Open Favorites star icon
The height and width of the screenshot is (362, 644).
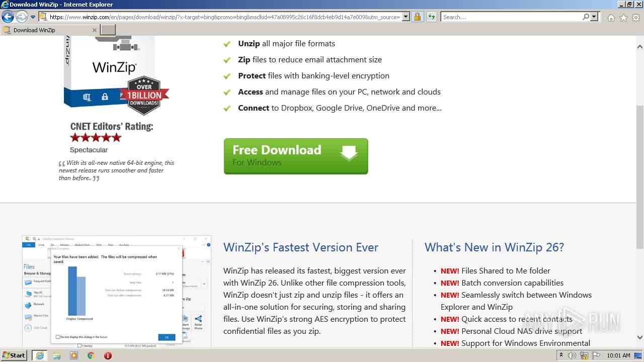click(623, 18)
